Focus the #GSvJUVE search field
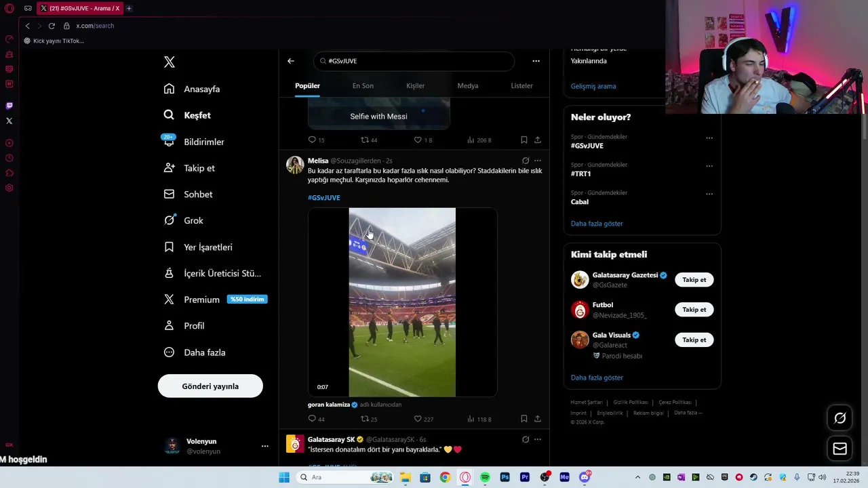Image resolution: width=868 pixels, height=488 pixels. pyautogui.click(x=414, y=61)
